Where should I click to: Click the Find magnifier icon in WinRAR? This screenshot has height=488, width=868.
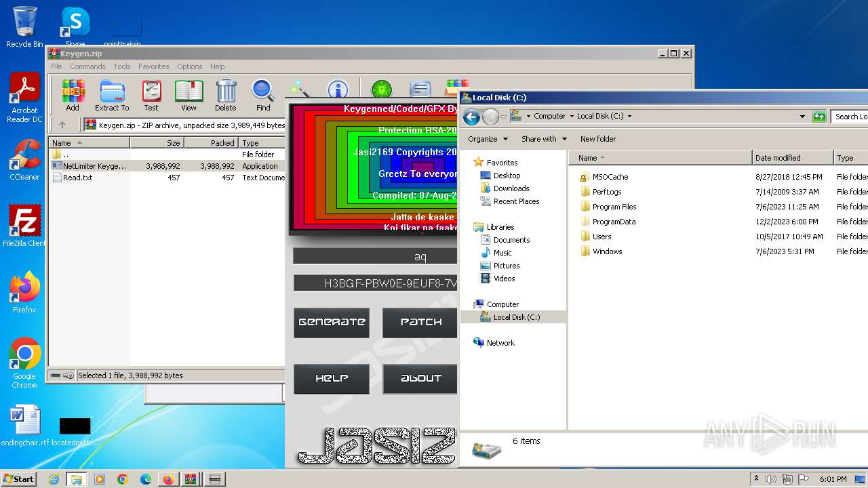pos(263,95)
